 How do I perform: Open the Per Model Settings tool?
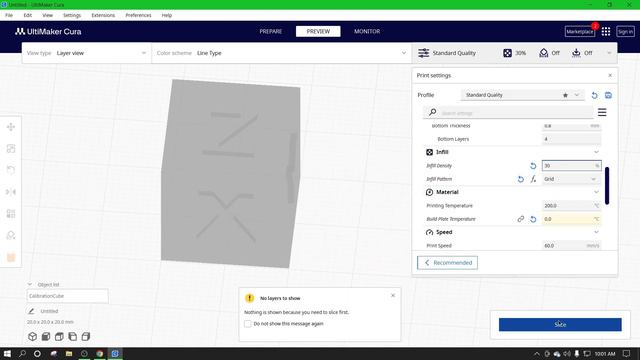[11, 213]
